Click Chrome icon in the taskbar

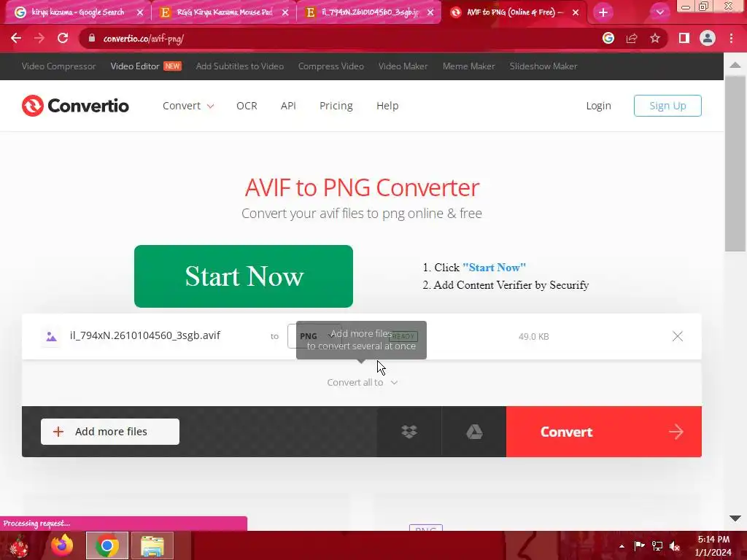tap(107, 545)
